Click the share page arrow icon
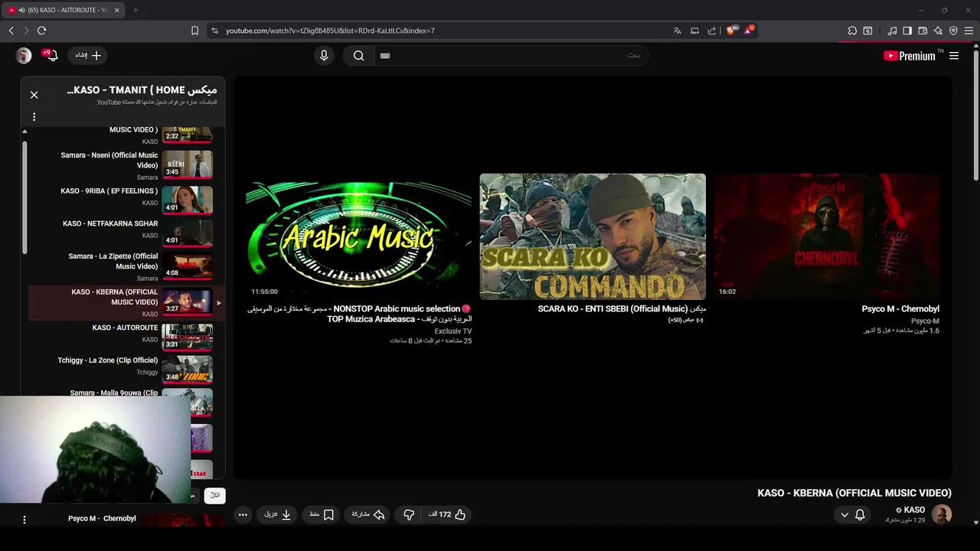Image resolution: width=980 pixels, height=551 pixels. click(x=711, y=31)
